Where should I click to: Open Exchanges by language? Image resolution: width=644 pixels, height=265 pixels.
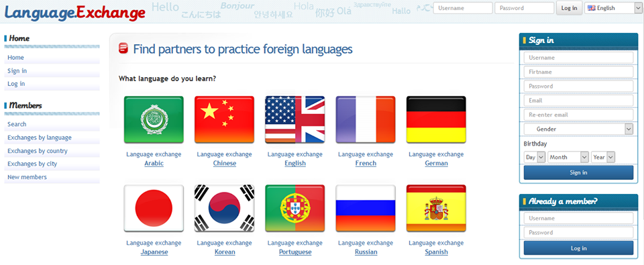[40, 138]
